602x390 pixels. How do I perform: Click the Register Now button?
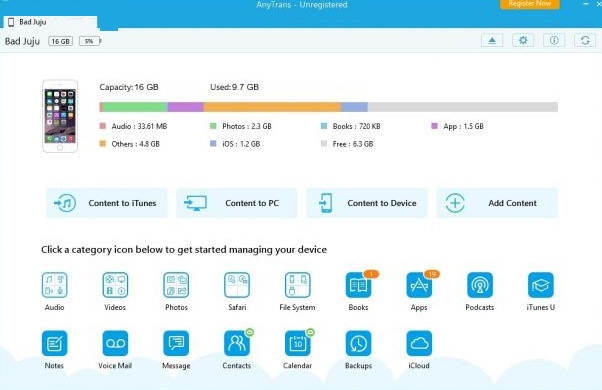click(x=529, y=4)
